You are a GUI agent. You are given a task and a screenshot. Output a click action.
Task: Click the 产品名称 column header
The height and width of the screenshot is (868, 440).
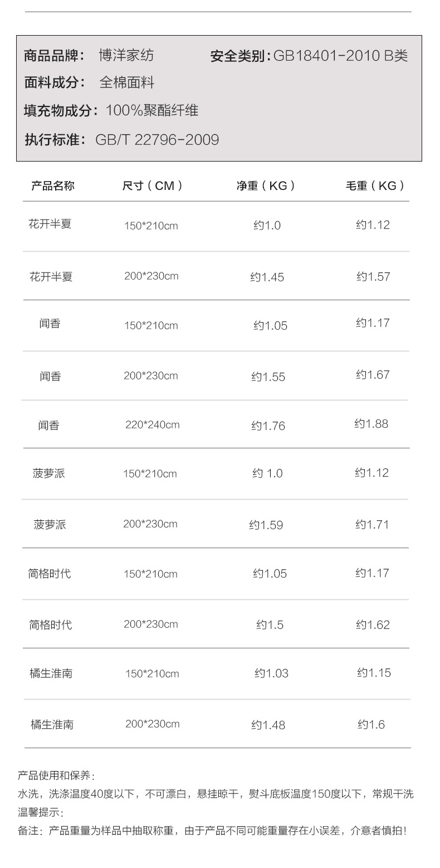point(52,186)
